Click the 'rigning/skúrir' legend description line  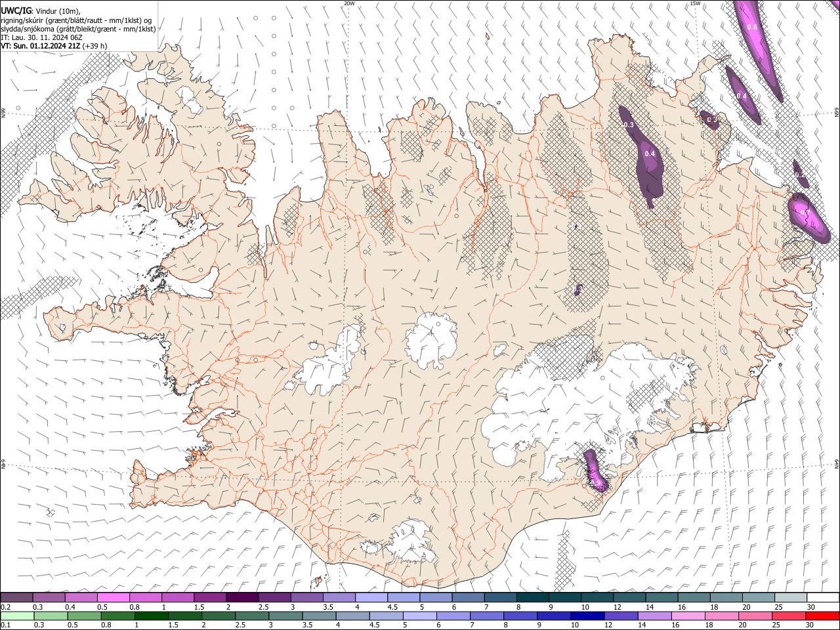click(x=76, y=20)
